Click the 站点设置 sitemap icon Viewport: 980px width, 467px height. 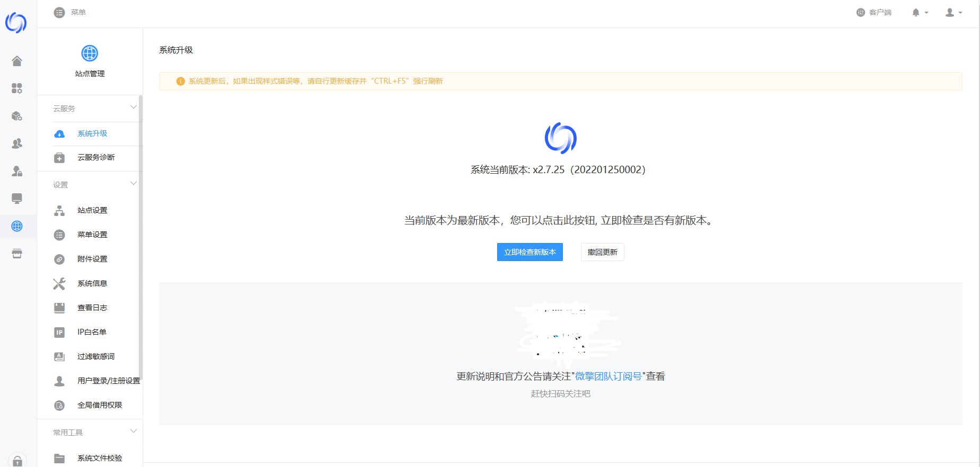(x=59, y=211)
